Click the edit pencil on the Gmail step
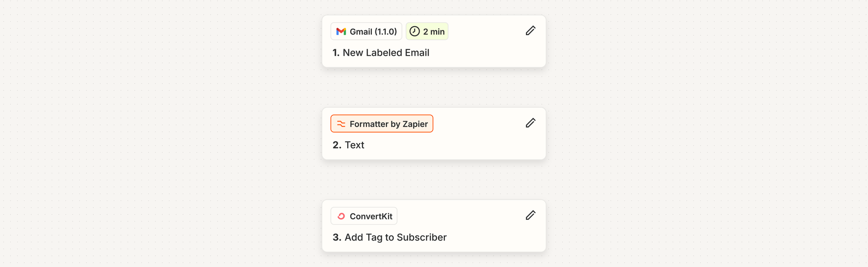This screenshot has height=267, width=868. click(530, 31)
